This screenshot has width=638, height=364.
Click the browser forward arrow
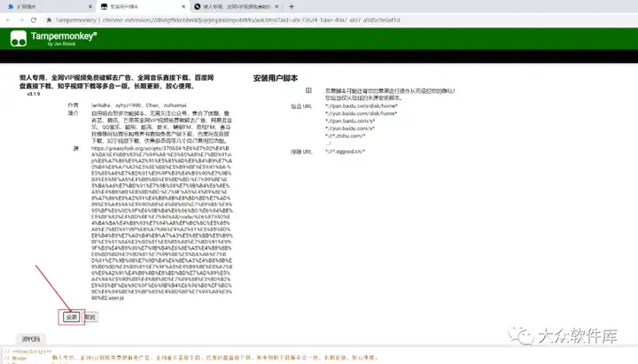(21, 20)
